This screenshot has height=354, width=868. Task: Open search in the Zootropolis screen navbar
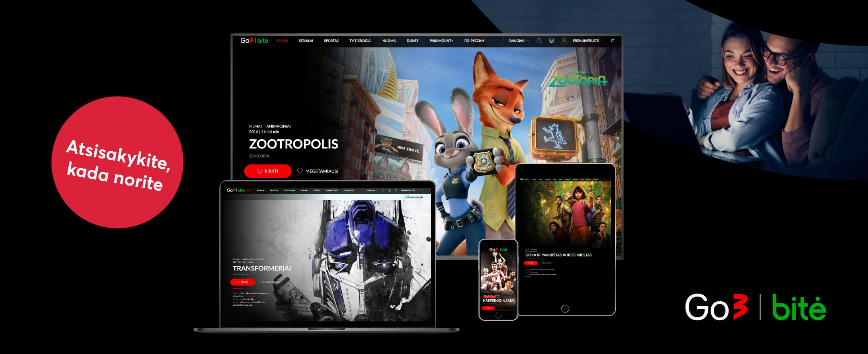pyautogui.click(x=539, y=41)
